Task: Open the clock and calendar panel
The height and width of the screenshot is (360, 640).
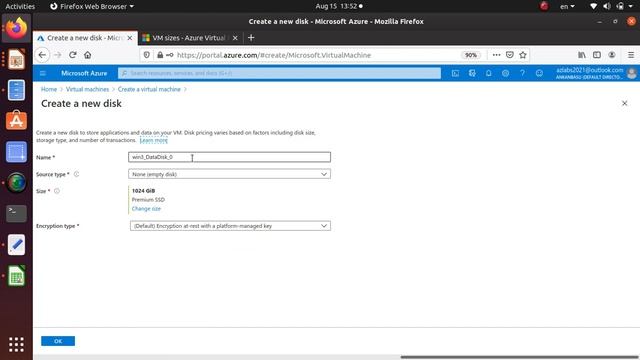Action: pos(338,6)
